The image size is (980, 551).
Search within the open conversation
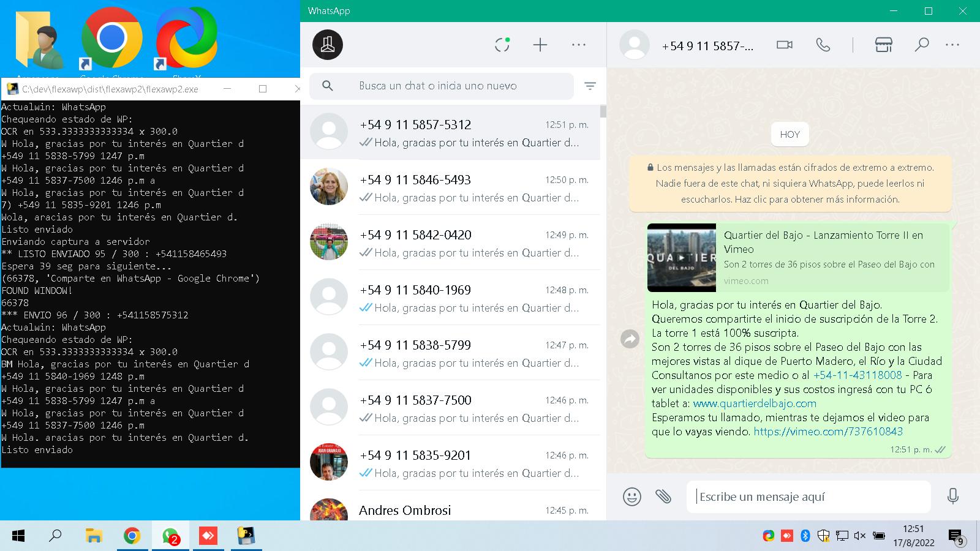coord(922,45)
